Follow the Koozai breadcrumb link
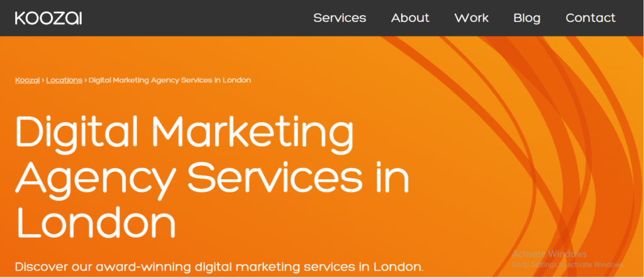Viewport: 644px width, 278px height. tap(27, 80)
